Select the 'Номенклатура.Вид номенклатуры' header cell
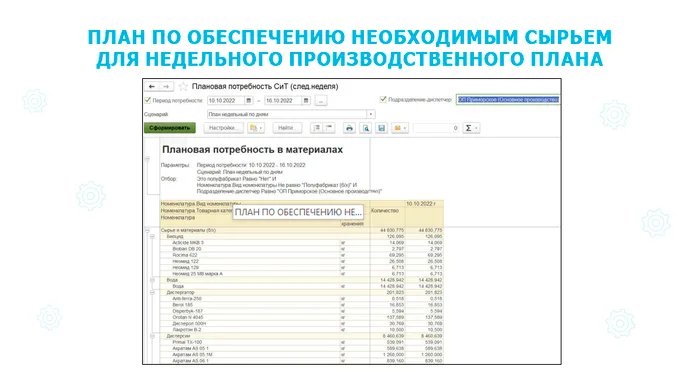Viewport: 700px width, 389px height. [201, 204]
